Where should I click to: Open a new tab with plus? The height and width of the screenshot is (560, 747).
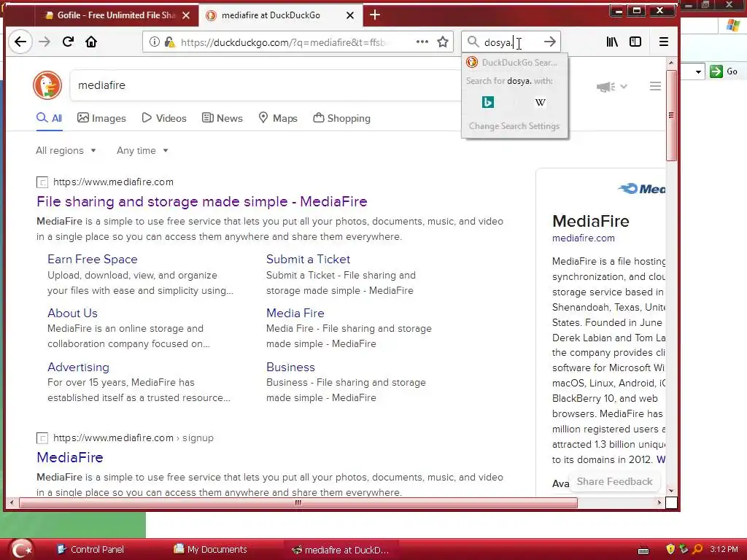(x=375, y=15)
